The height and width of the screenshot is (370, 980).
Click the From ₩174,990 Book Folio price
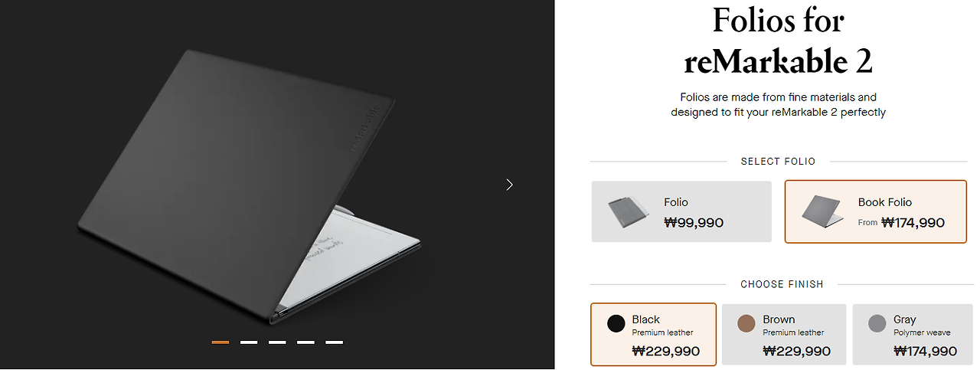coord(901,223)
